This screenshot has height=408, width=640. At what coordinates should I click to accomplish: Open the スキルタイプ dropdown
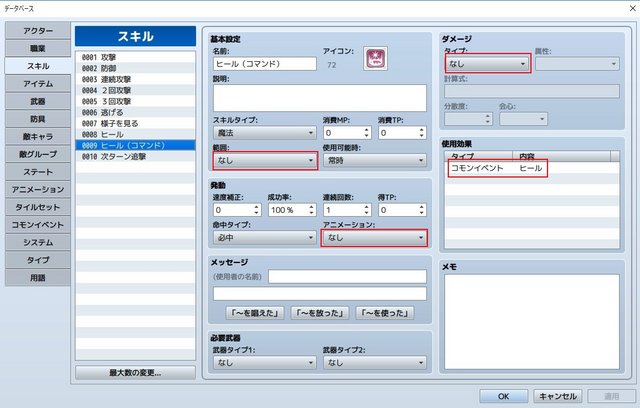(264, 133)
